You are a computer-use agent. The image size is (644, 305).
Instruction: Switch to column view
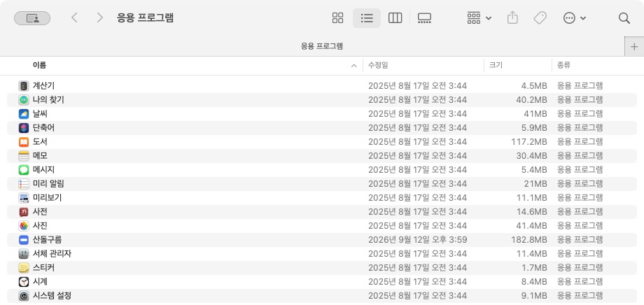click(395, 18)
